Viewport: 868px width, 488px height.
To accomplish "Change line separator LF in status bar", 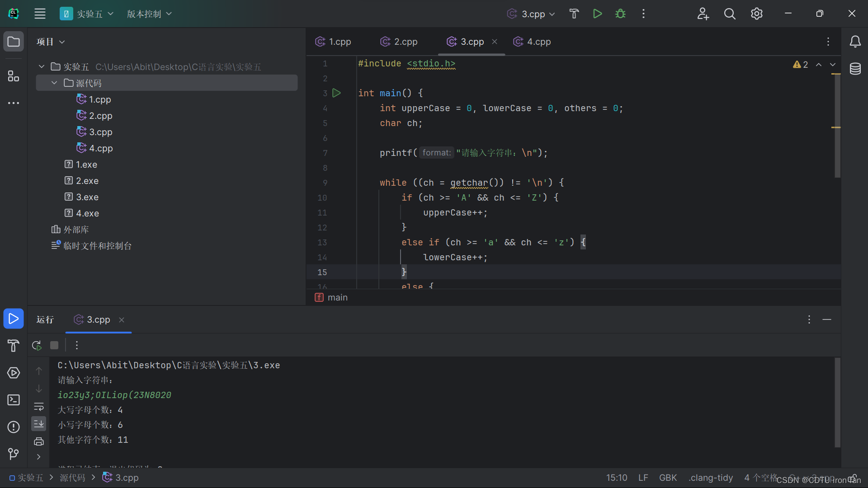I will coord(643,478).
